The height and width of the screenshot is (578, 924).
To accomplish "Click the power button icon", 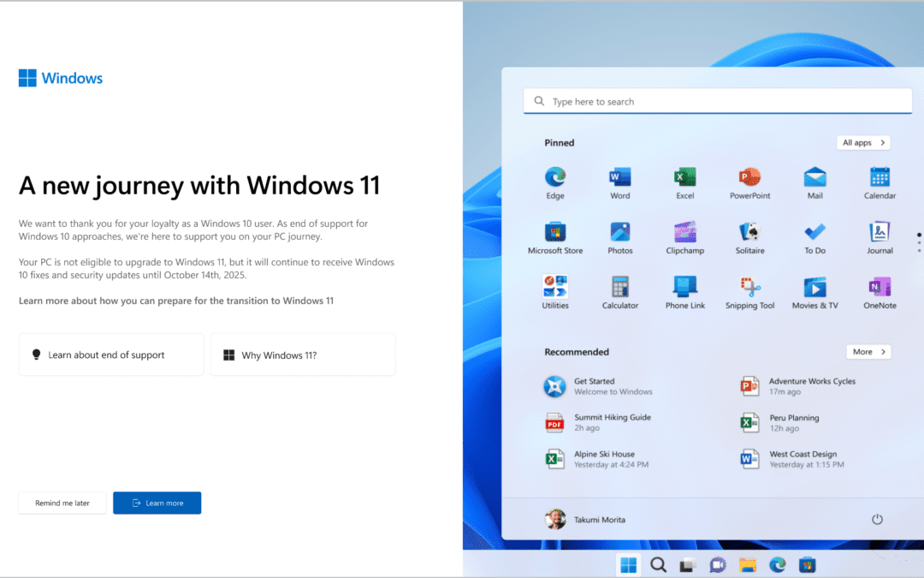I will [x=877, y=519].
